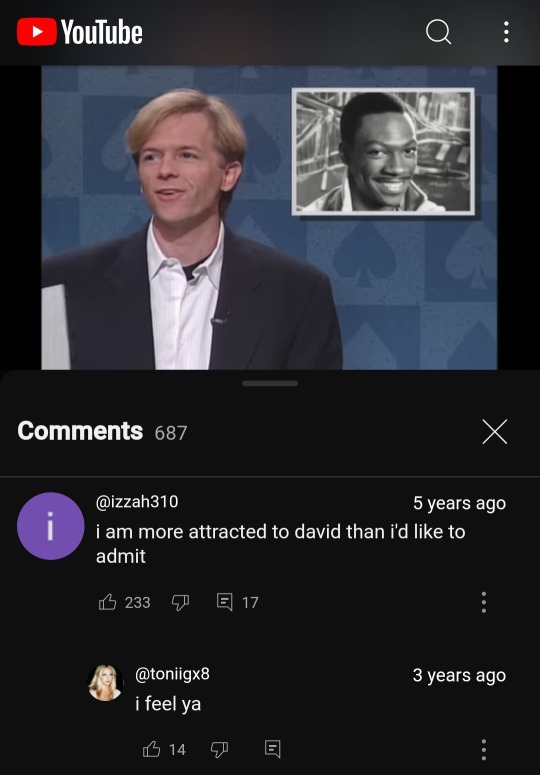This screenshot has height=775, width=540.
Task: Open the more options menu for @toniigx8's reply
Action: (484, 749)
